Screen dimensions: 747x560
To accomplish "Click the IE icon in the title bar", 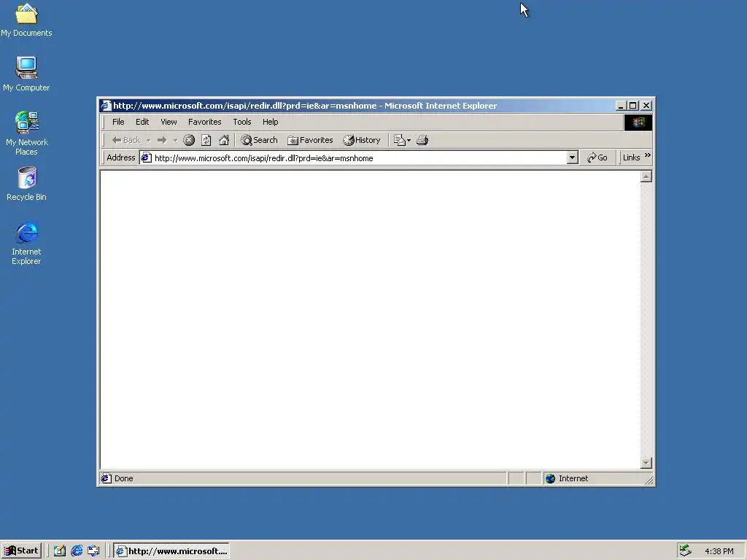I will [x=106, y=105].
